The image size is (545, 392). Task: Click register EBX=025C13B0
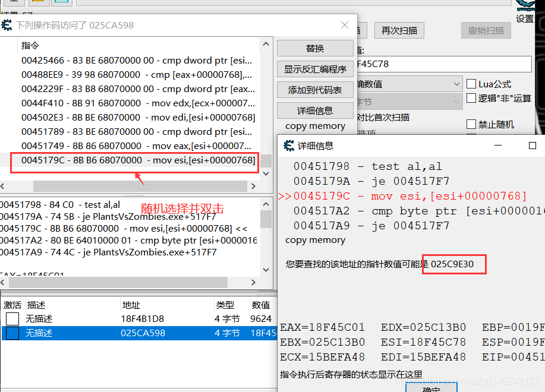[x=322, y=342]
